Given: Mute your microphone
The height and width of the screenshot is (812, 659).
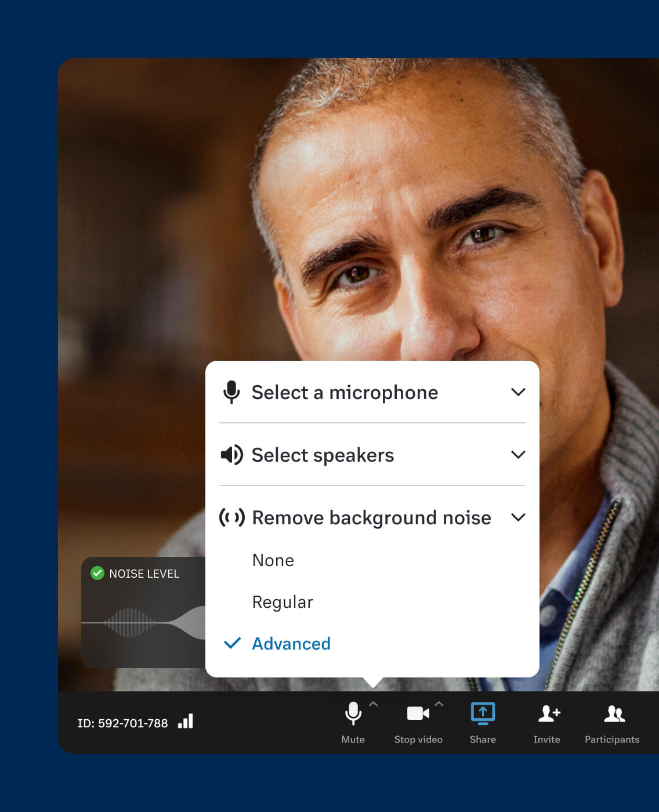Looking at the screenshot, I should pyautogui.click(x=353, y=715).
